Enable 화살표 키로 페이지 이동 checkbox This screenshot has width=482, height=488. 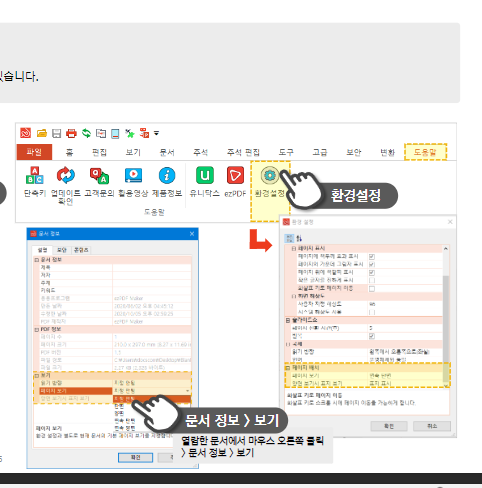[x=372, y=289]
